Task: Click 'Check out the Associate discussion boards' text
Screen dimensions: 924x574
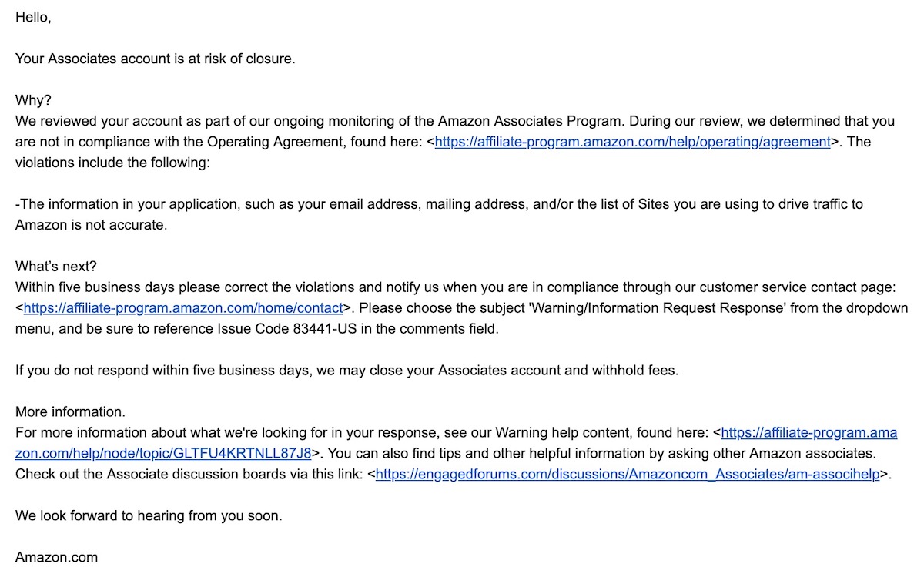Action: pyautogui.click(x=185, y=475)
